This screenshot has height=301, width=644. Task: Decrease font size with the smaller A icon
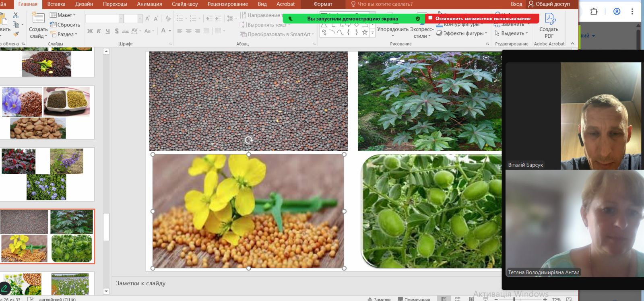(x=156, y=19)
